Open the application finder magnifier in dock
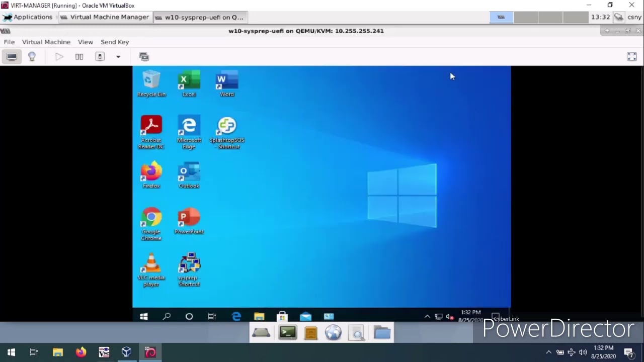Viewport: 644px width, 362px height. click(357, 333)
